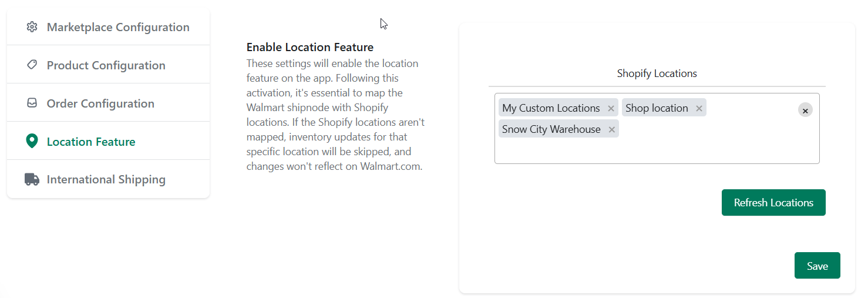868x298 pixels.
Task: Open Product Configuration section
Action: click(x=108, y=65)
